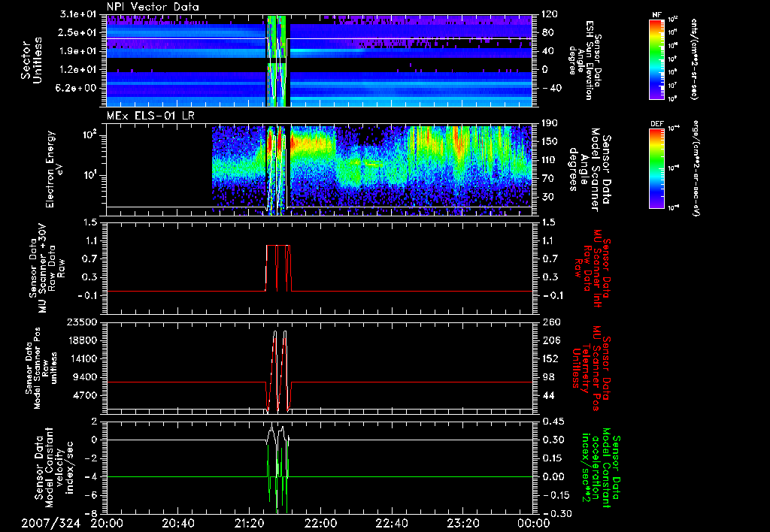Click the NF color scale bar
Image resolution: width=770 pixels, height=532 pixels.
click(x=656, y=59)
